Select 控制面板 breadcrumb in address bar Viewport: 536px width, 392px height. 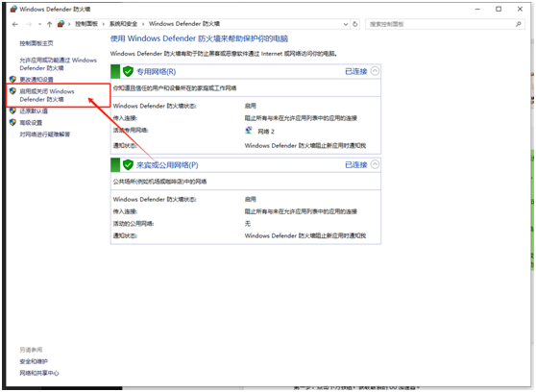click(86, 24)
